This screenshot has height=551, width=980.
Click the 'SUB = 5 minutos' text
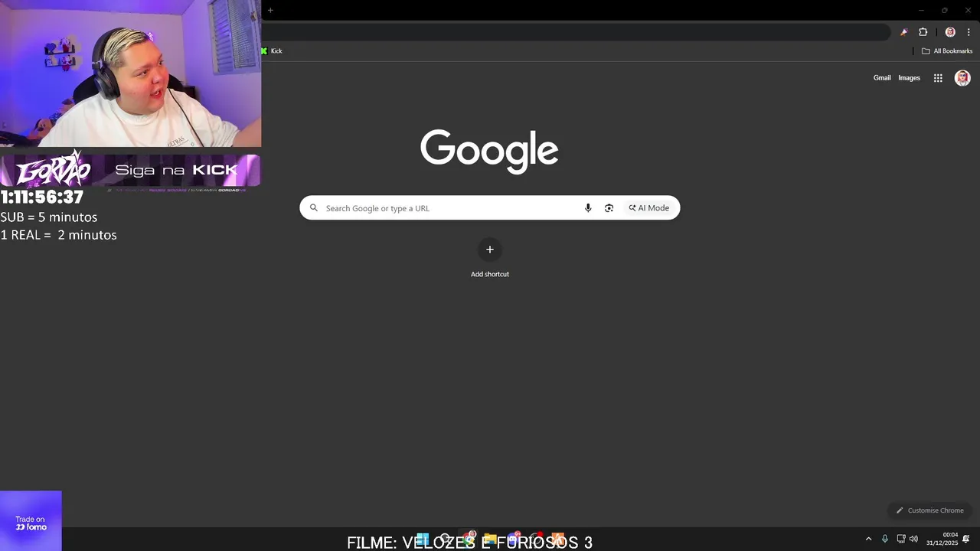tap(49, 217)
